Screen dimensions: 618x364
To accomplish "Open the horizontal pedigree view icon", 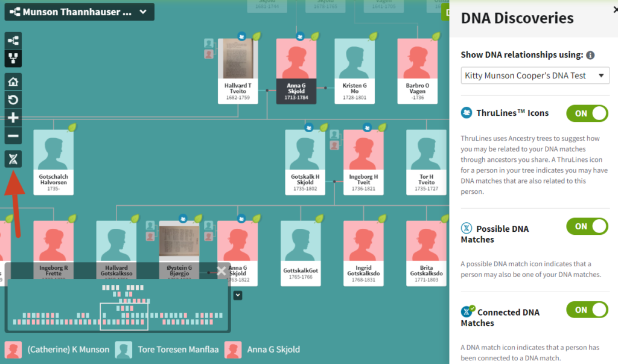I will [13, 40].
